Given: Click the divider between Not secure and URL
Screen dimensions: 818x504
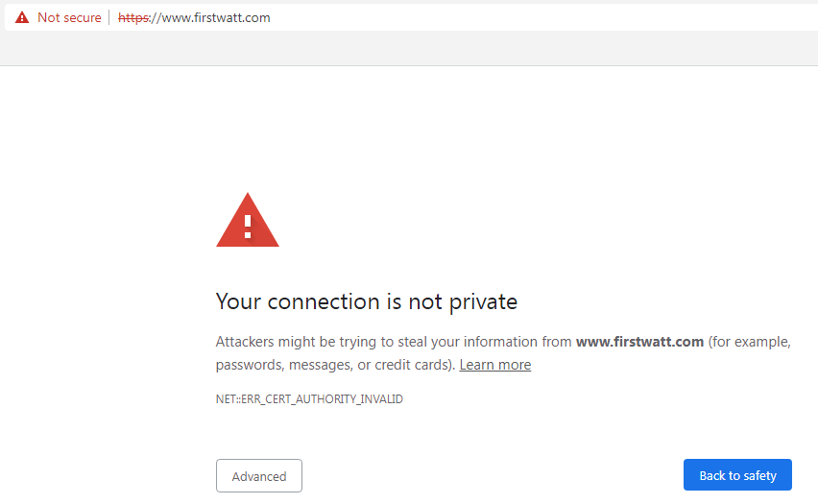Looking at the screenshot, I should pyautogui.click(x=109, y=17).
